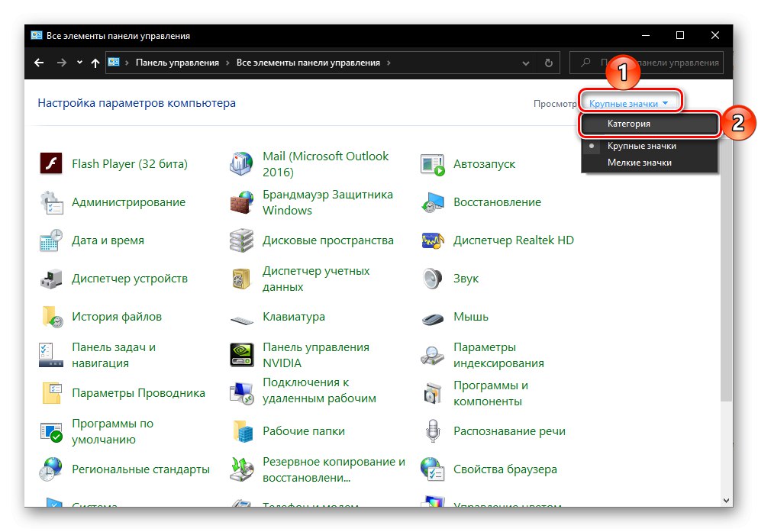Click the Панель задач и навигация icon
The image size is (758, 532).
click(50, 355)
